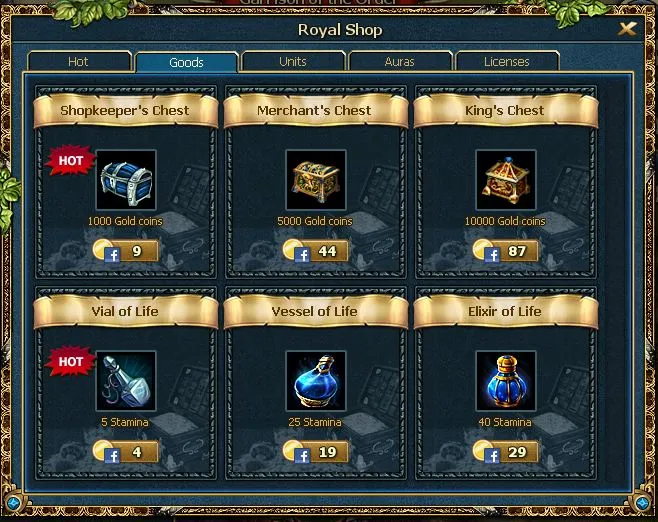Switch to the Licenses tab

pos(507,62)
